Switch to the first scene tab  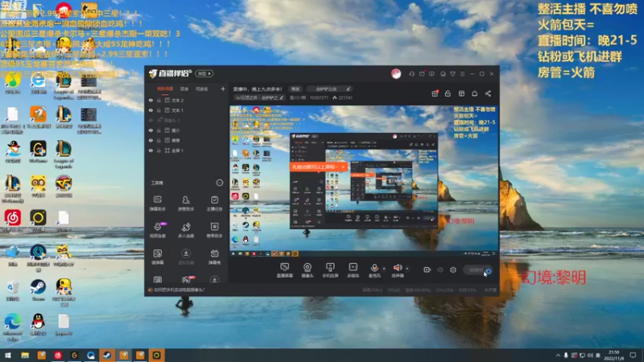click(x=165, y=88)
